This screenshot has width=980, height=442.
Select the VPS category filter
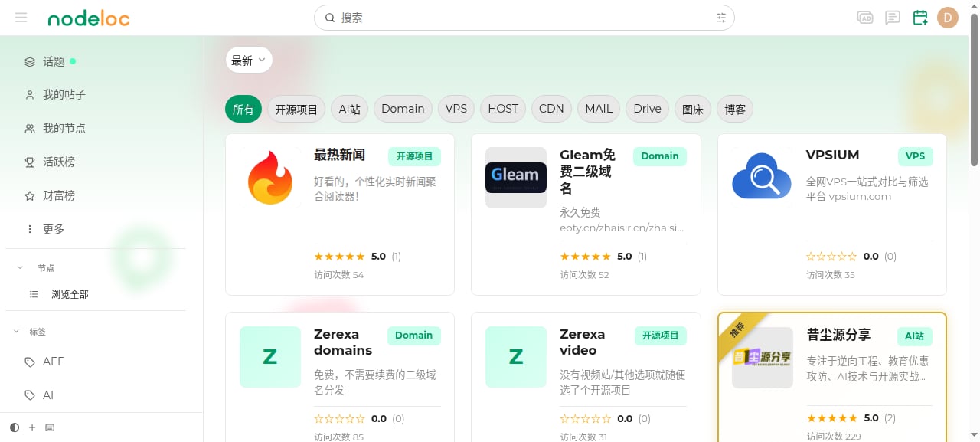[x=456, y=109]
